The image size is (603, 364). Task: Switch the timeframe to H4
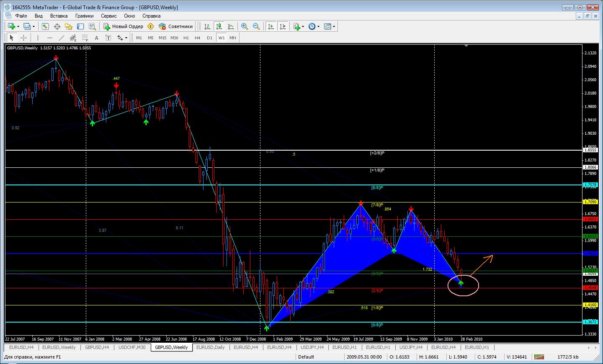coord(198,38)
